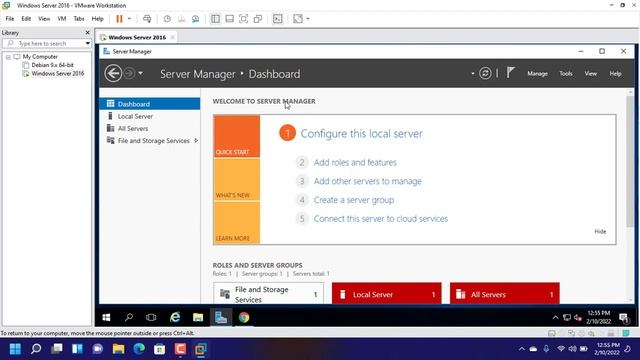The height and width of the screenshot is (360, 640).
Task: Click Add roles and features link
Action: (x=355, y=162)
